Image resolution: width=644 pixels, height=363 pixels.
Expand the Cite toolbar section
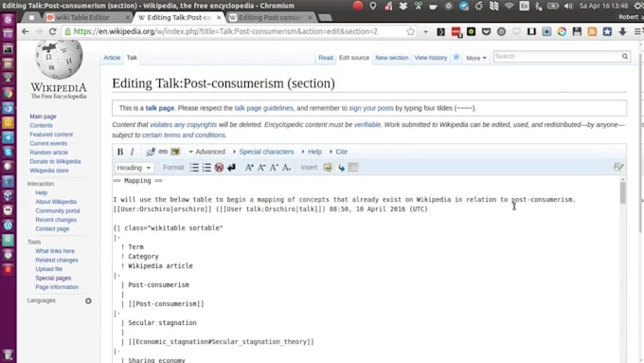338,152
